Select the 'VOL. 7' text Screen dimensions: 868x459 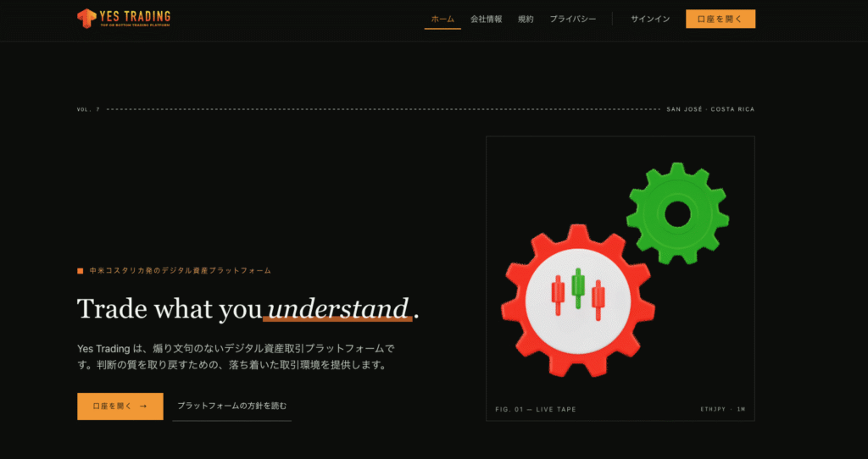click(x=88, y=109)
